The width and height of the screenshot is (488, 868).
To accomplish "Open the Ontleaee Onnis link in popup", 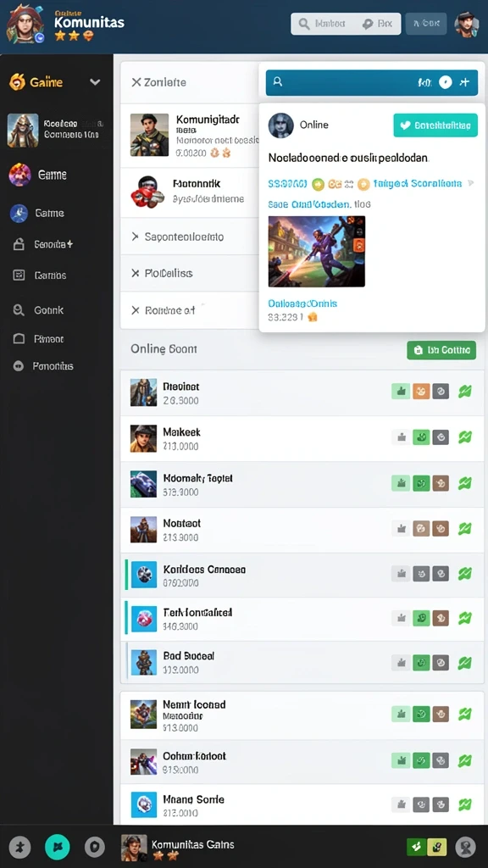I will [302, 303].
